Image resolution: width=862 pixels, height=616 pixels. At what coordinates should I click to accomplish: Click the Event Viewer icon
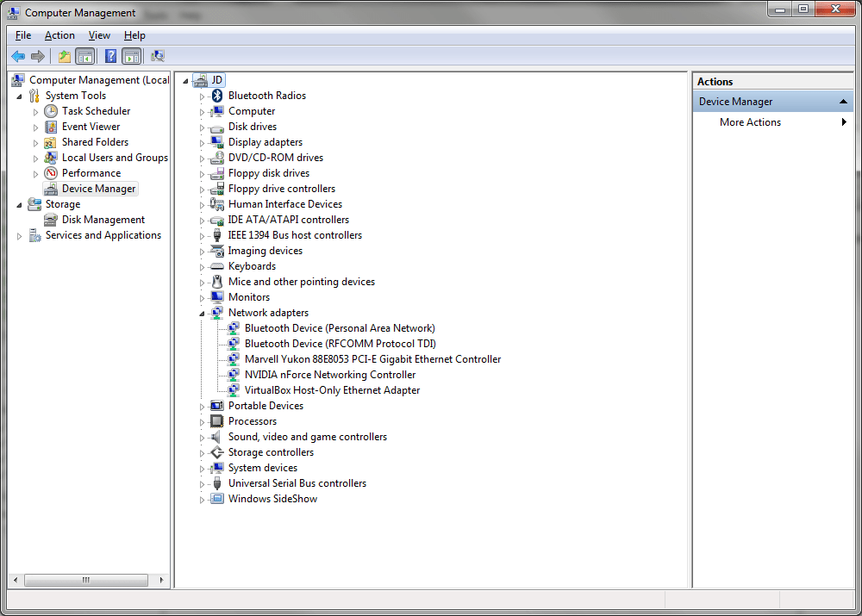coord(51,127)
